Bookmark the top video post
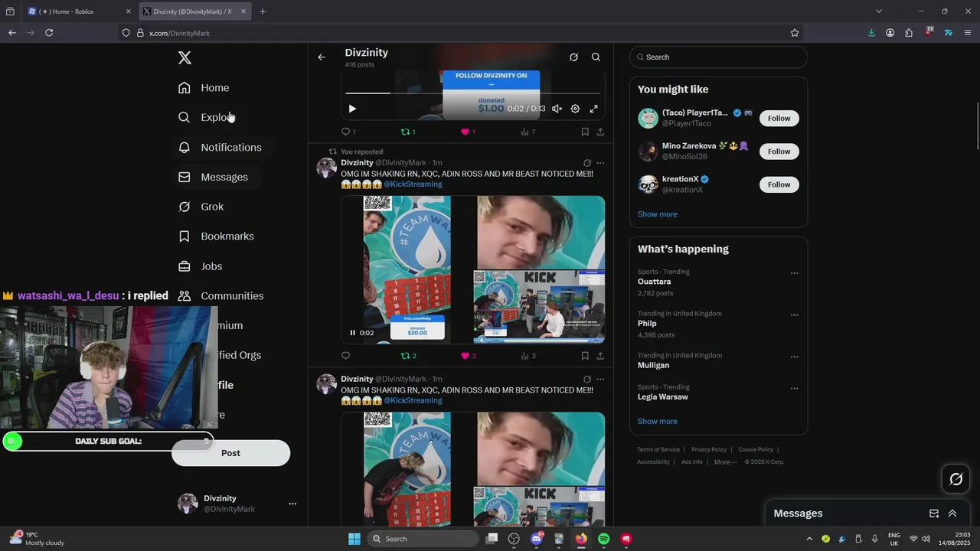980x551 pixels. (x=585, y=132)
